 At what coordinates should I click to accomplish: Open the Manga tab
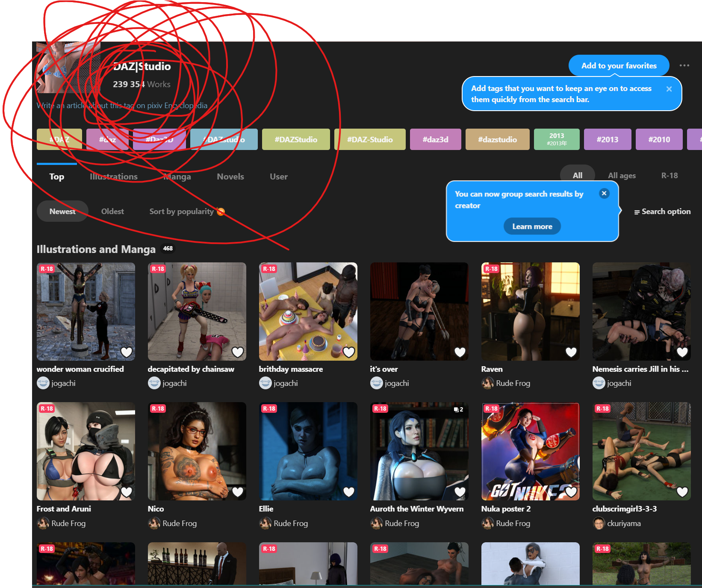tap(177, 176)
